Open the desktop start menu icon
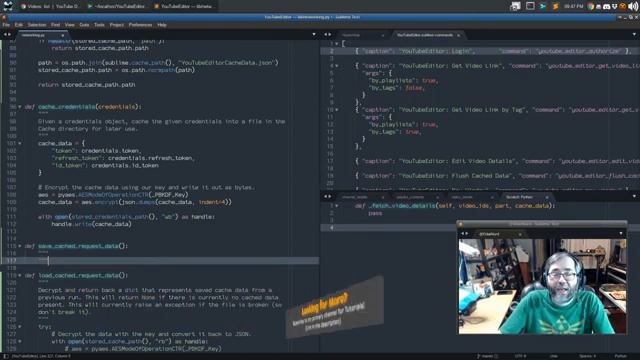 7,6
